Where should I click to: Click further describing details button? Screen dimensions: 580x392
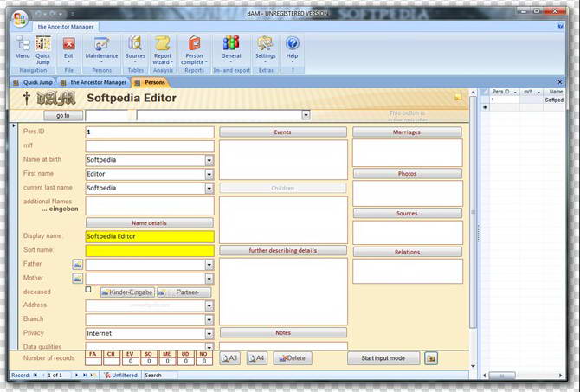[x=283, y=250]
